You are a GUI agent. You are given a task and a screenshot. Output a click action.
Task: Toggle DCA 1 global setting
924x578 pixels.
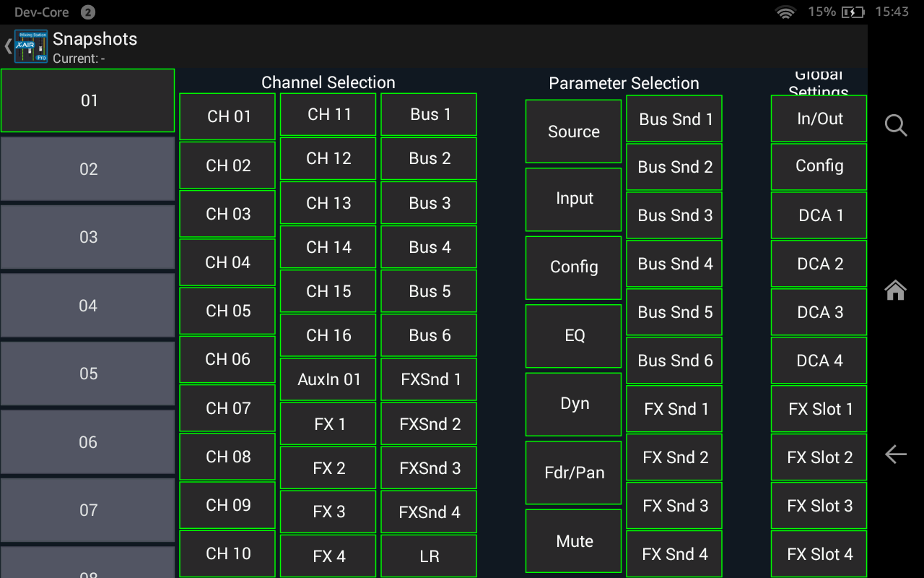pos(819,215)
